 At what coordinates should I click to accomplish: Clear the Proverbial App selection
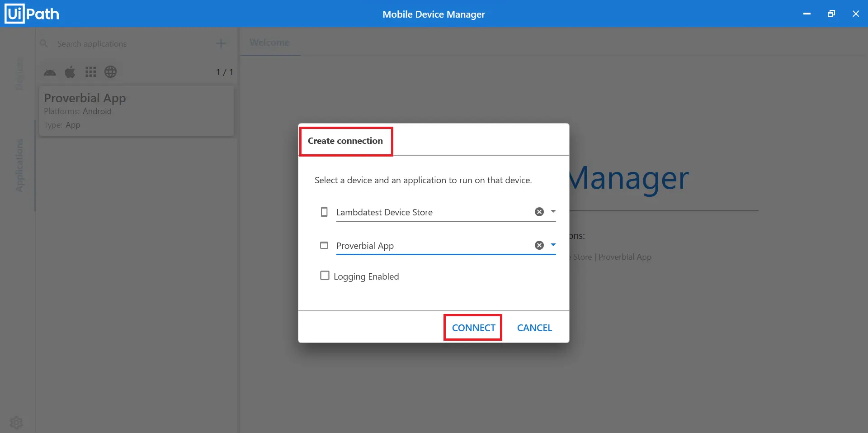coord(539,245)
